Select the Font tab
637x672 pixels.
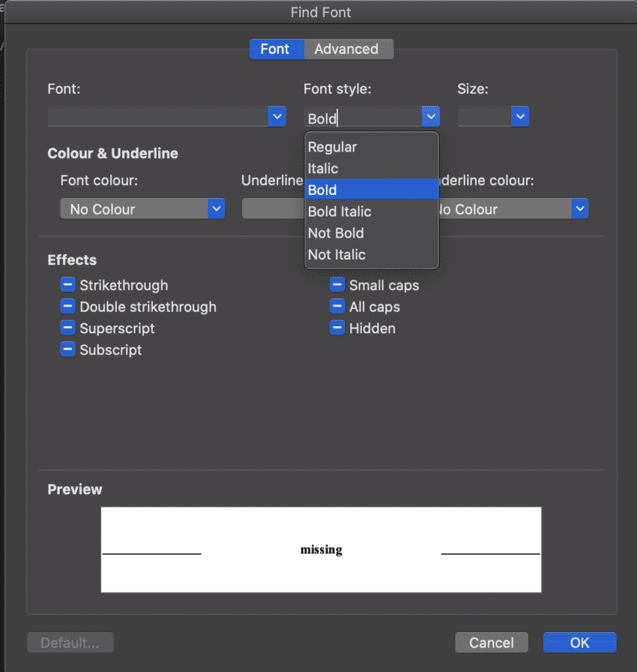[276, 49]
